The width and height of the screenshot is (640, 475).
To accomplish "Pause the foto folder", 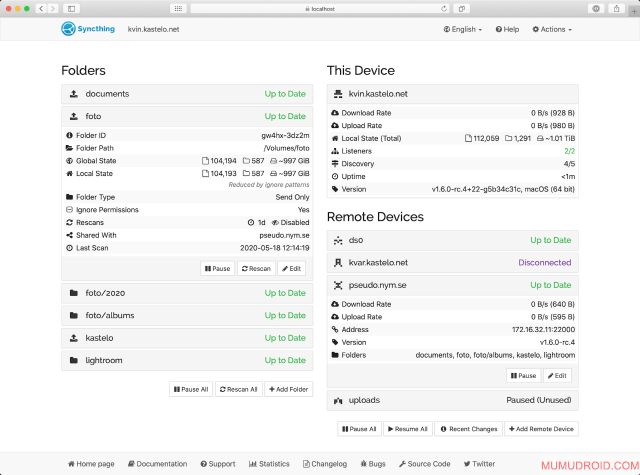I will (218, 269).
